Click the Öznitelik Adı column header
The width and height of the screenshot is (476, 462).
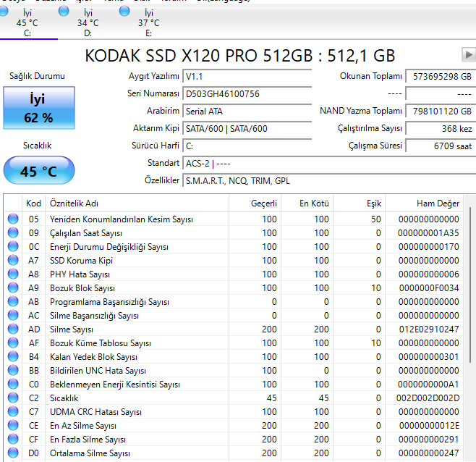[x=137, y=203]
